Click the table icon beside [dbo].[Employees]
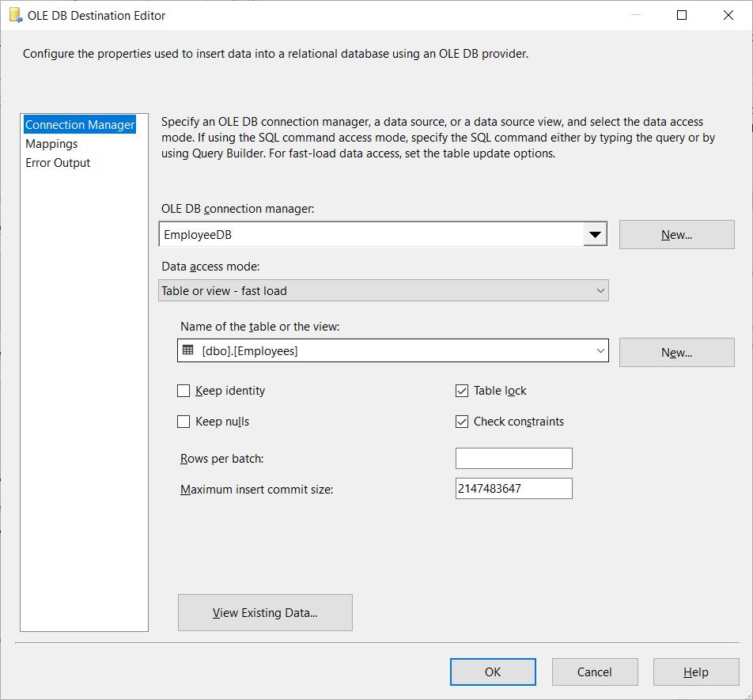Image resolution: width=753 pixels, height=700 pixels. point(187,350)
